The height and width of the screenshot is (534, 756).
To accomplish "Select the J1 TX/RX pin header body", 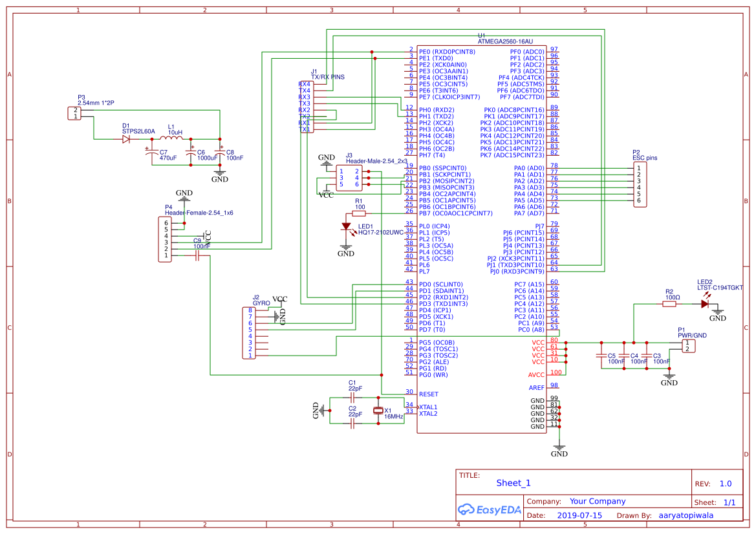I will point(307,107).
